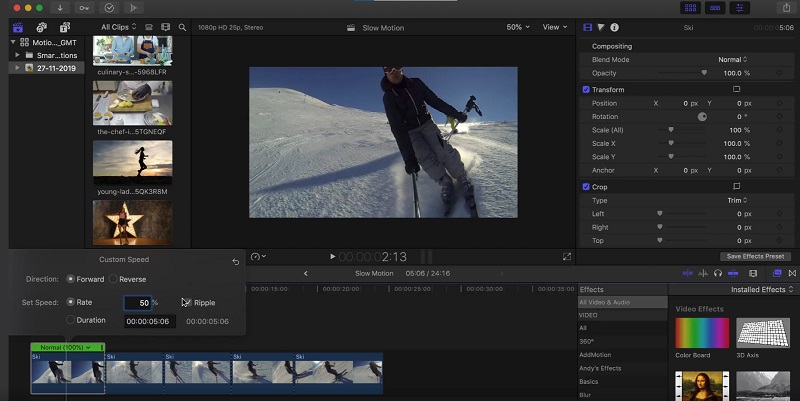Click Crop onscreen controls icon
The width and height of the screenshot is (800, 401).
pos(736,187)
